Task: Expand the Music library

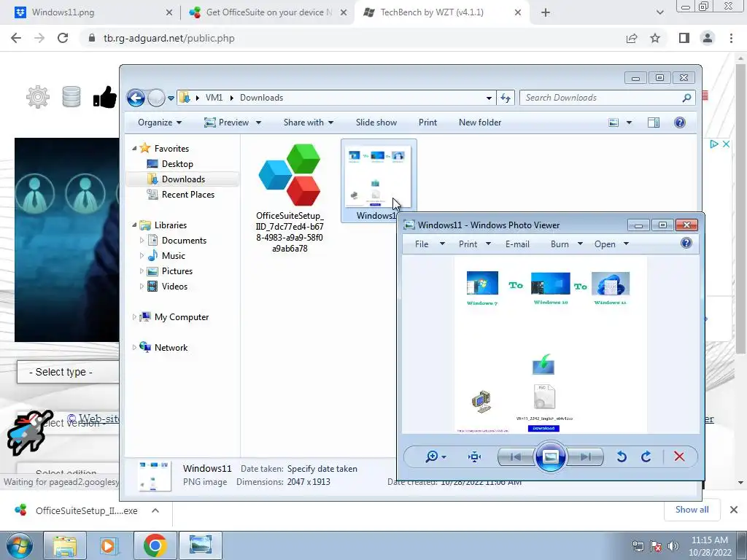Action: (142, 256)
